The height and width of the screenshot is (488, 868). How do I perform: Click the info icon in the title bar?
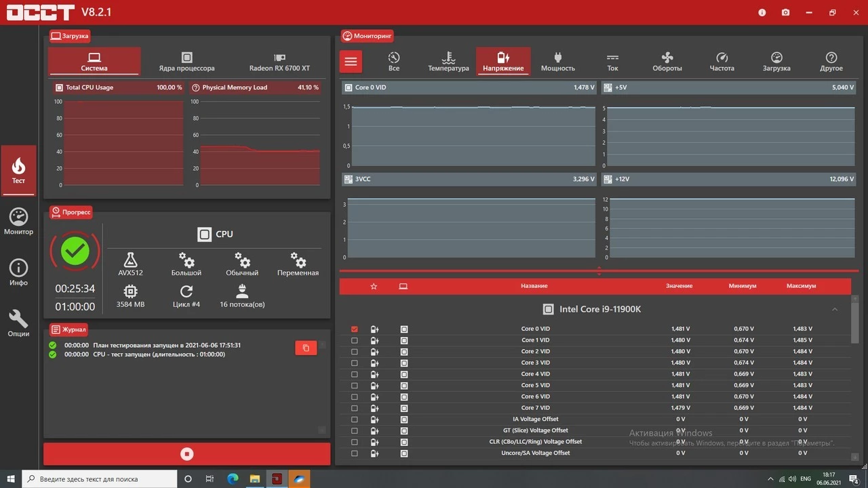coord(762,12)
